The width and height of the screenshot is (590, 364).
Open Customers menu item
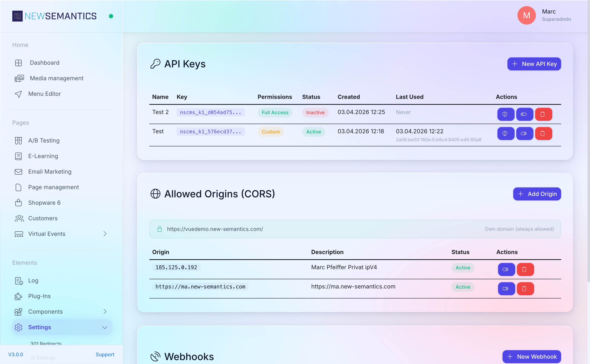point(62,218)
